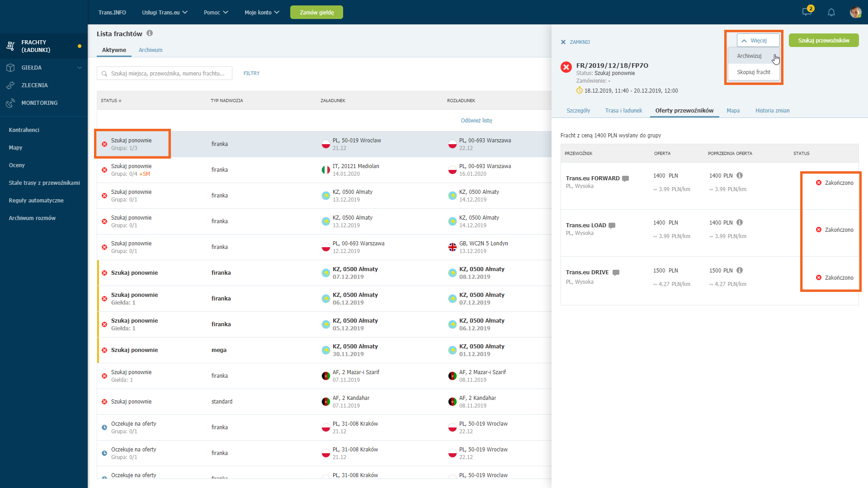Image resolution: width=868 pixels, height=488 pixels.
Task: Open Reguły automatyczne in the sidebar
Action: [x=36, y=201]
